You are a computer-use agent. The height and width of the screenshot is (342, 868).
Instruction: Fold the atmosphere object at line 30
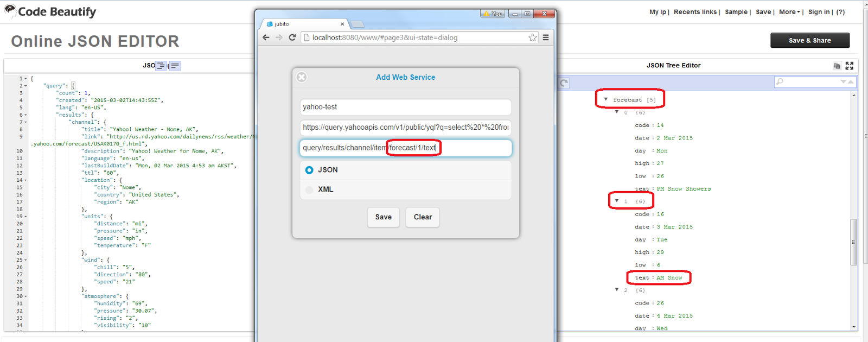(x=25, y=296)
